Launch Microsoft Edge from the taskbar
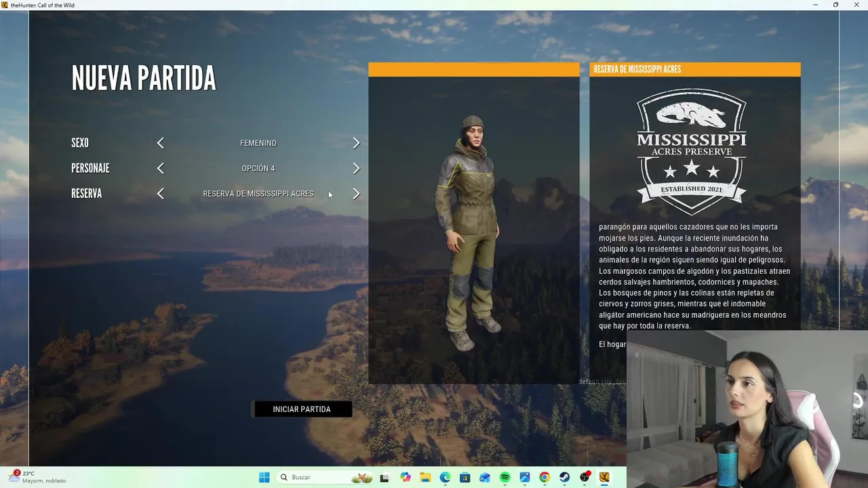 click(445, 477)
